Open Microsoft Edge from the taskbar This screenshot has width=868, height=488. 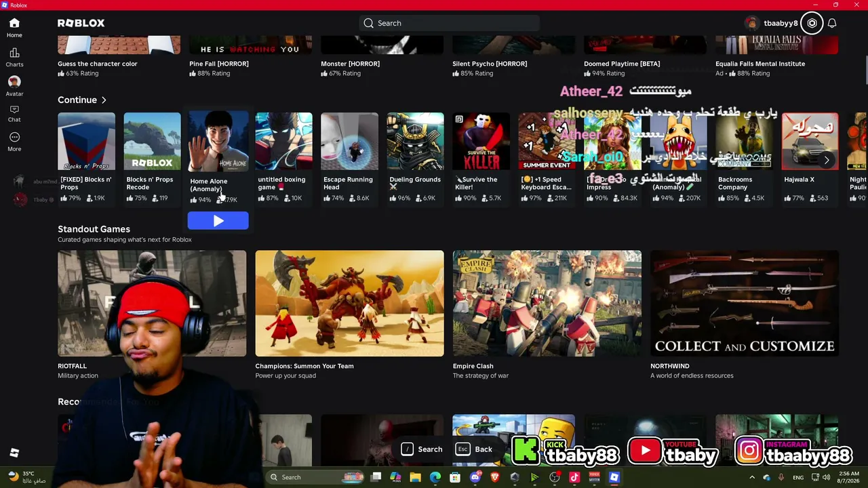pos(435,477)
